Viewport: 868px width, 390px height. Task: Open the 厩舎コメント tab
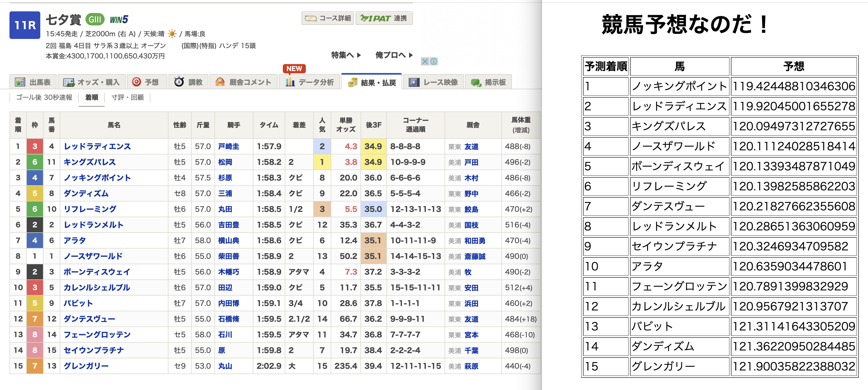click(x=243, y=82)
